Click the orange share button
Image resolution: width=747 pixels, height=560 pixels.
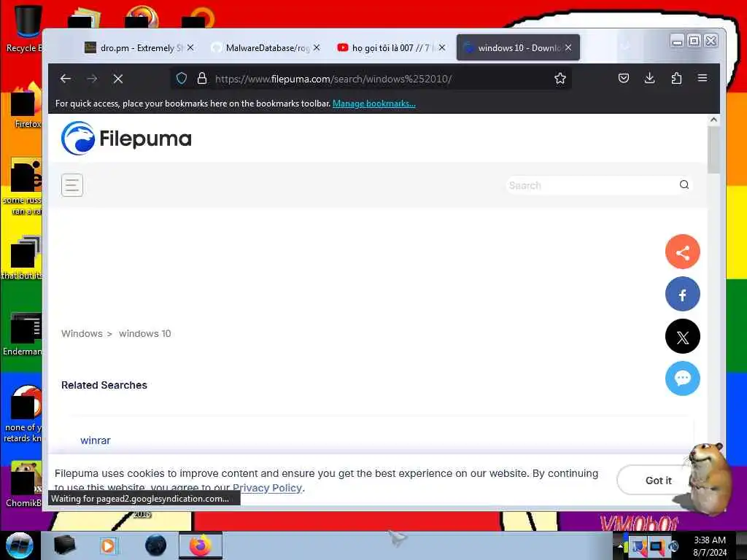[x=682, y=252]
